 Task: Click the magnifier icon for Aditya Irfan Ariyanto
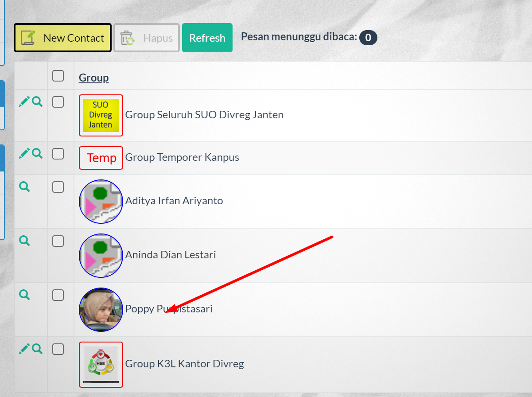25,187
